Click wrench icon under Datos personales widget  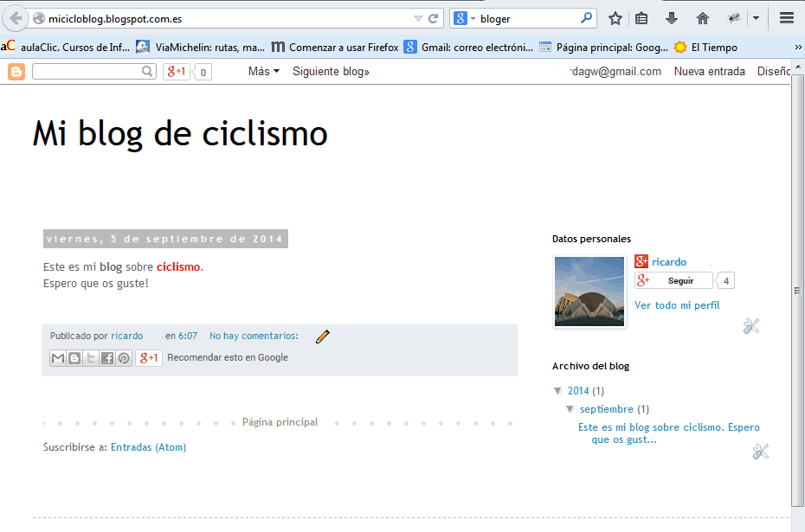coord(750,326)
